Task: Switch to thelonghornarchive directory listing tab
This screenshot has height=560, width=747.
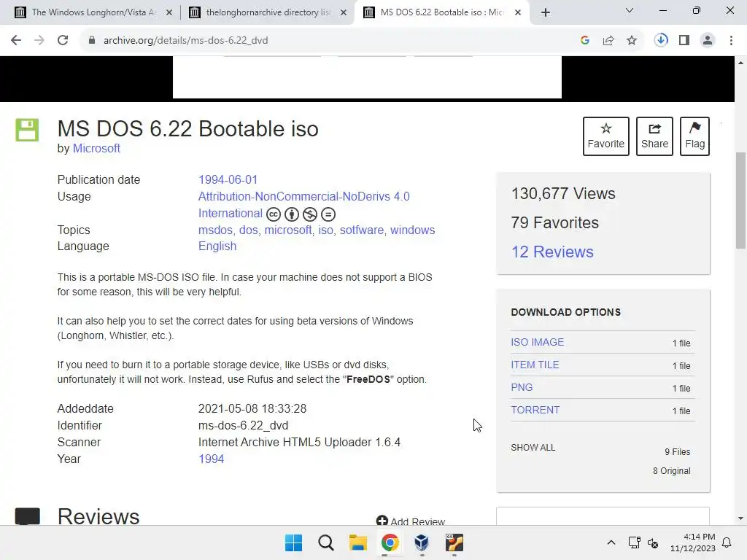Action: (268, 12)
